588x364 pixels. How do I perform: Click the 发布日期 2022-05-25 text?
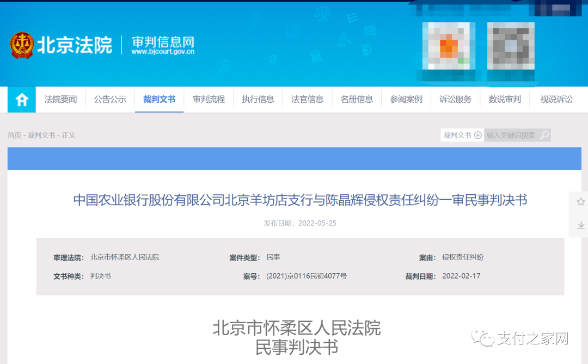coord(300,223)
